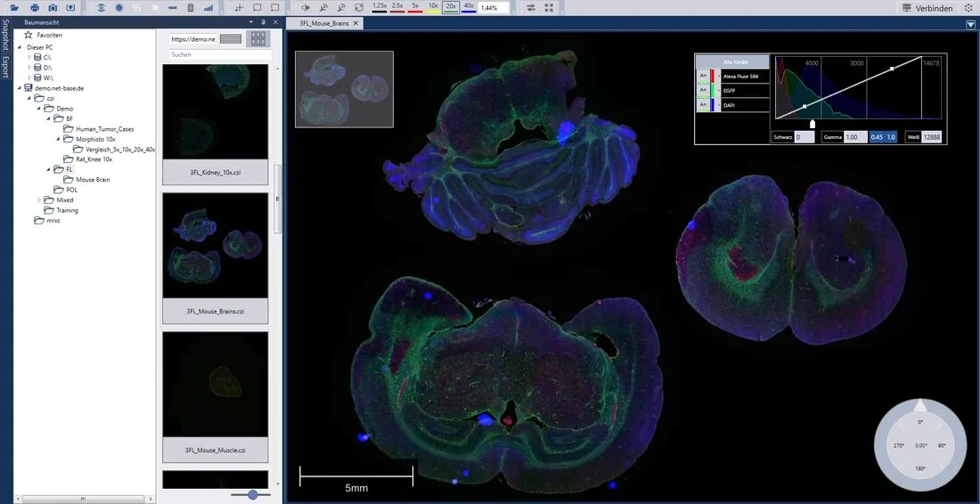This screenshot has width=980, height=504.
Task: Switch to the vertical Export tab
Action: [5, 66]
